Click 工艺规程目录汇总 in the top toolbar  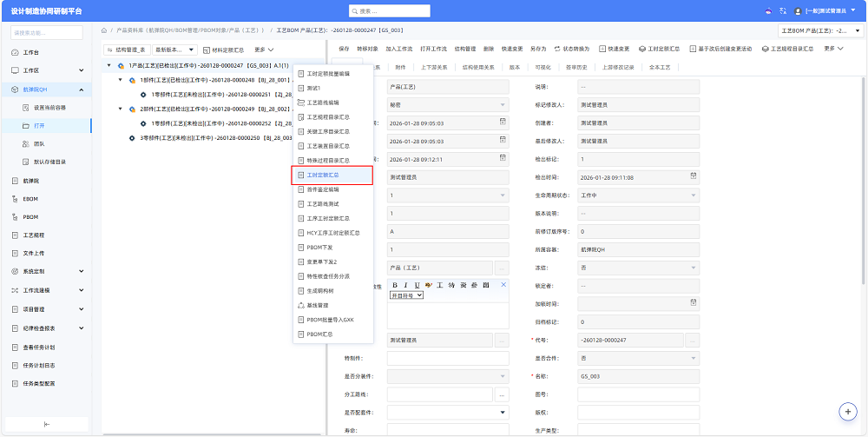pos(788,49)
